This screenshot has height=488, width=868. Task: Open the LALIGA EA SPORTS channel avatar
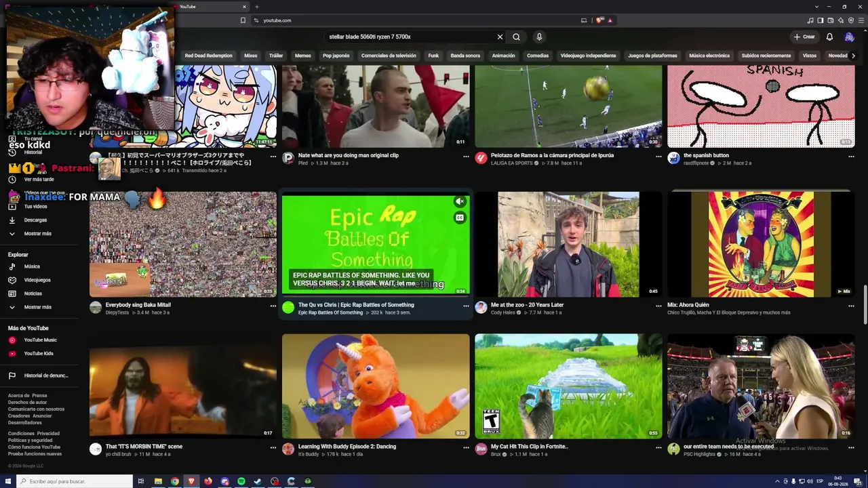[x=481, y=158]
